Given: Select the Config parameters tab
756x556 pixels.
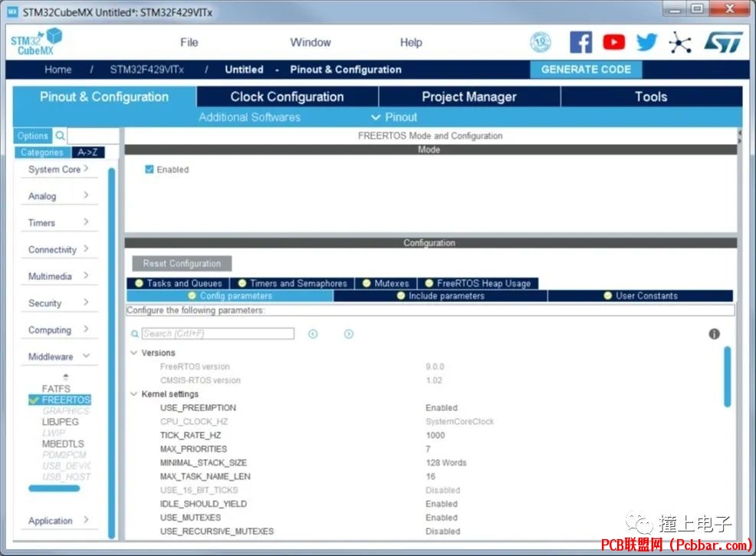Looking at the screenshot, I should click(x=230, y=295).
